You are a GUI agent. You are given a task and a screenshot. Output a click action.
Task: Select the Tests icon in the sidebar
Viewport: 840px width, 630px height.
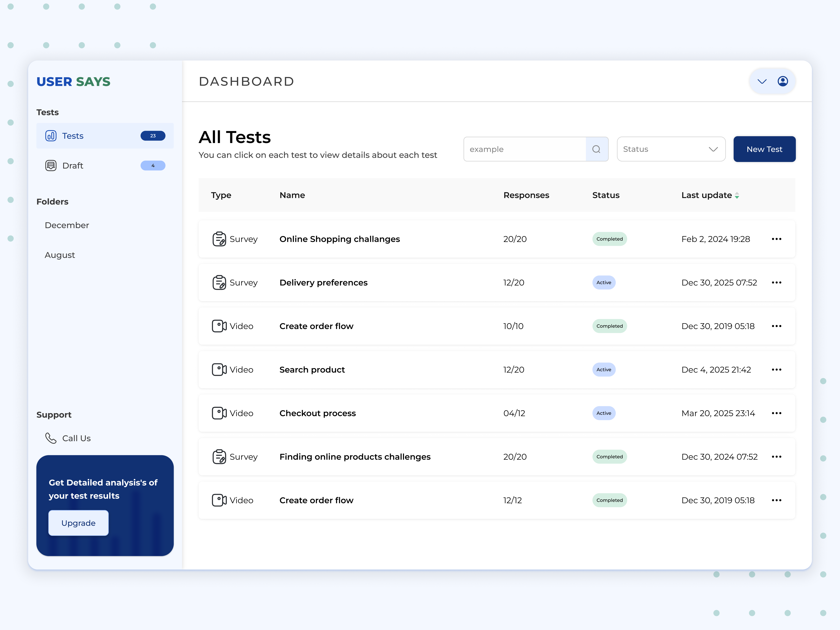pos(51,136)
